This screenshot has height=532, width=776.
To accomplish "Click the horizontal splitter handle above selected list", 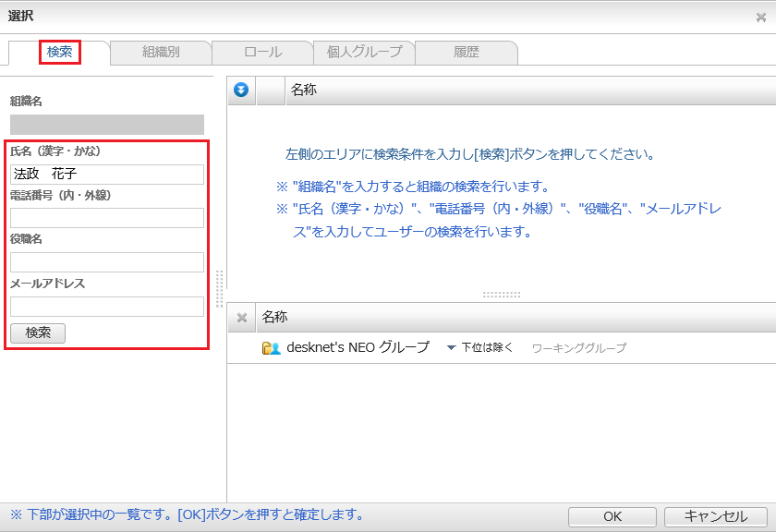I will 502,295.
